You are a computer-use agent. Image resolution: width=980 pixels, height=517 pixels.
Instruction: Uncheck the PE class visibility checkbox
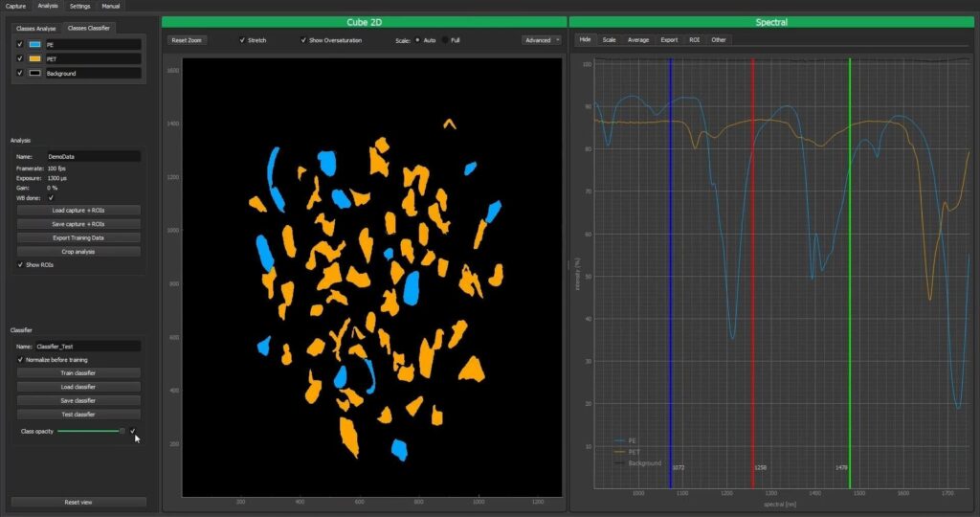tap(19, 45)
